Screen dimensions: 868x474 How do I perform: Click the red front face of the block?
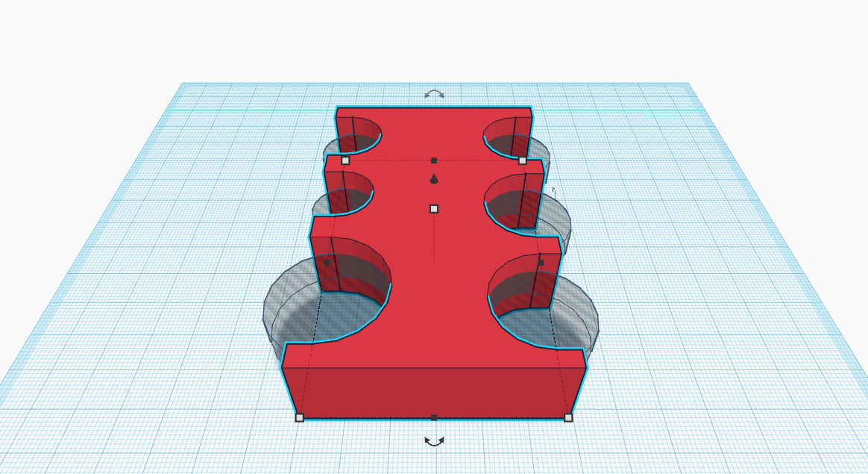[434, 393]
